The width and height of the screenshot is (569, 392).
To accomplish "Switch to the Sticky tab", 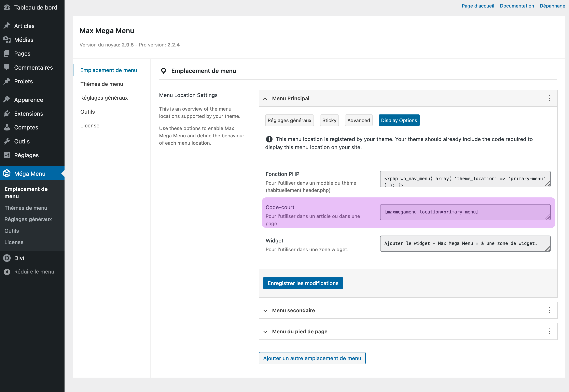I will [x=329, y=120].
